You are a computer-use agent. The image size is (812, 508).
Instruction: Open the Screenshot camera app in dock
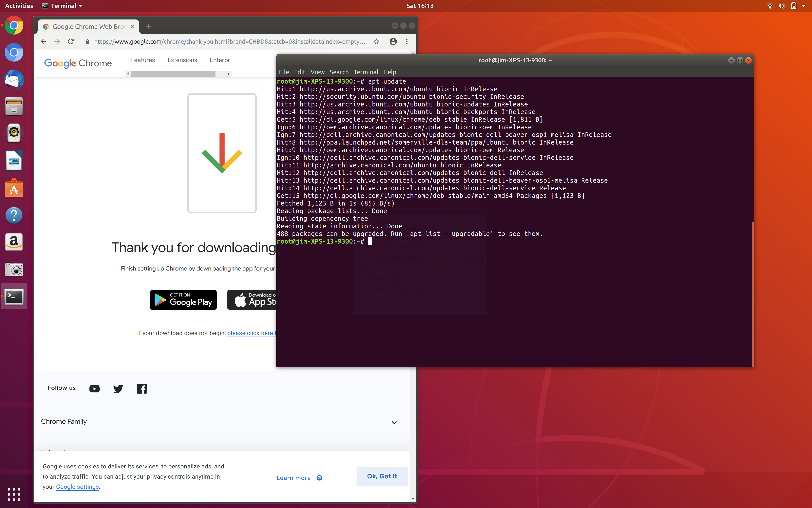pos(14,269)
